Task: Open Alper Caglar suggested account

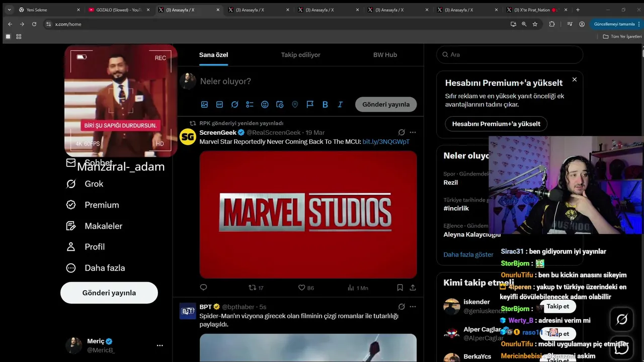Action: pos(482,330)
